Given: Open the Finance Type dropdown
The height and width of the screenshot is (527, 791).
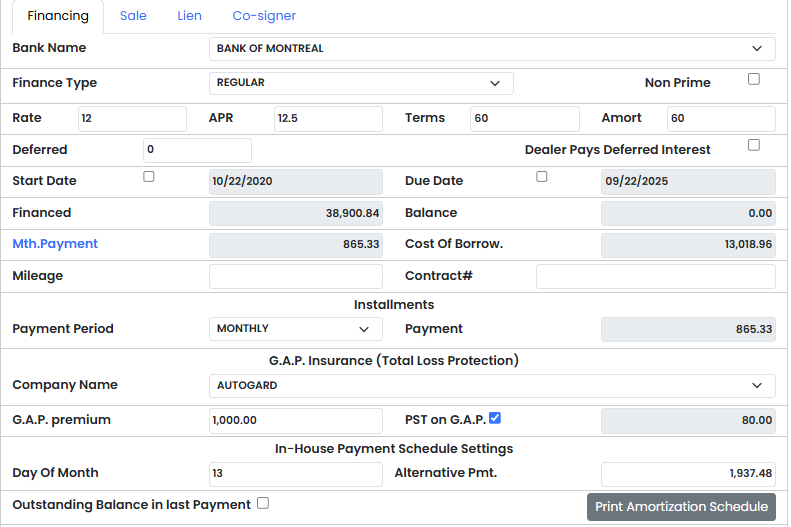Looking at the screenshot, I should 361,83.
